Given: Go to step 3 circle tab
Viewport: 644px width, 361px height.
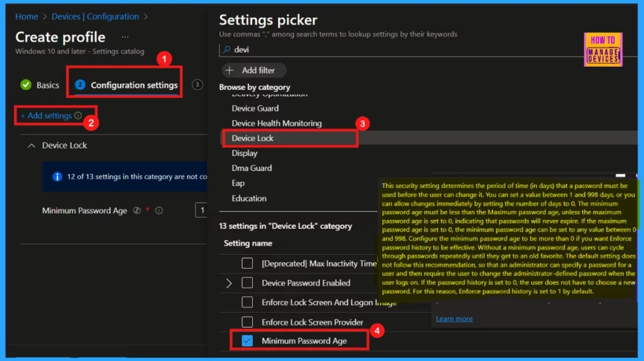Looking at the screenshot, I should [x=197, y=85].
